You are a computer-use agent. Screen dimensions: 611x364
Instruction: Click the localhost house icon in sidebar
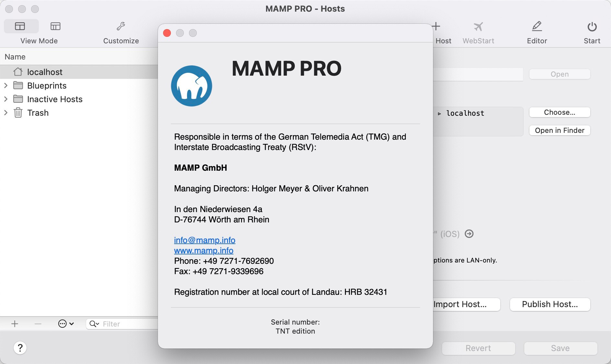point(18,72)
